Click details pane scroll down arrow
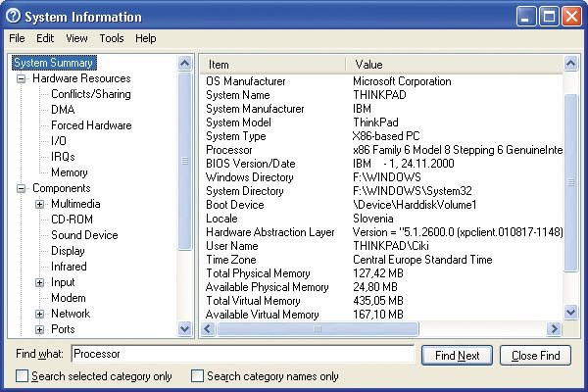 [570, 312]
